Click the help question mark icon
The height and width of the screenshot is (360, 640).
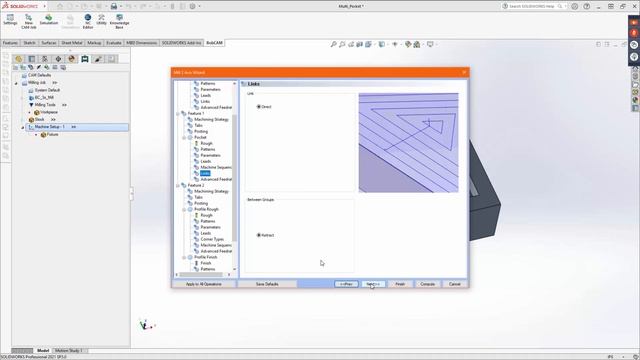pyautogui.click(x=587, y=6)
